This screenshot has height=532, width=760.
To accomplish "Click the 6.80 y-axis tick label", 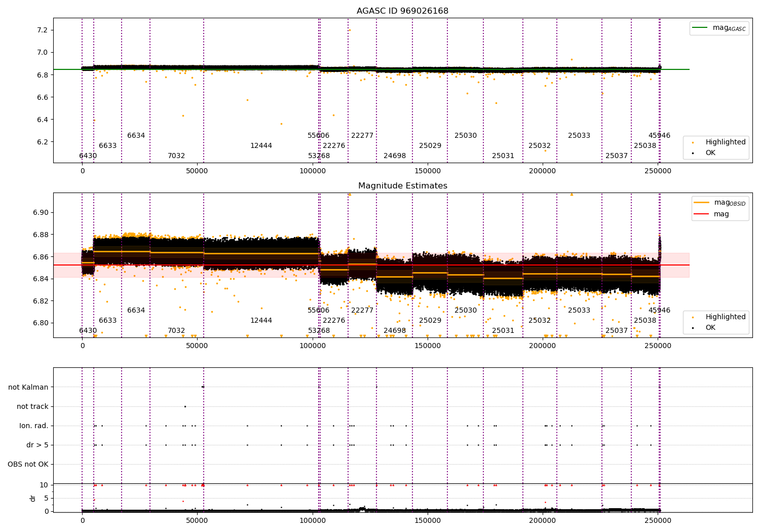I will coord(41,323).
